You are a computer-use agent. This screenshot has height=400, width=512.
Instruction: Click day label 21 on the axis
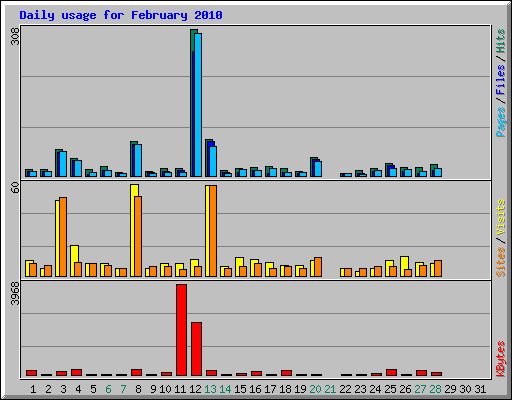pyautogui.click(x=330, y=389)
